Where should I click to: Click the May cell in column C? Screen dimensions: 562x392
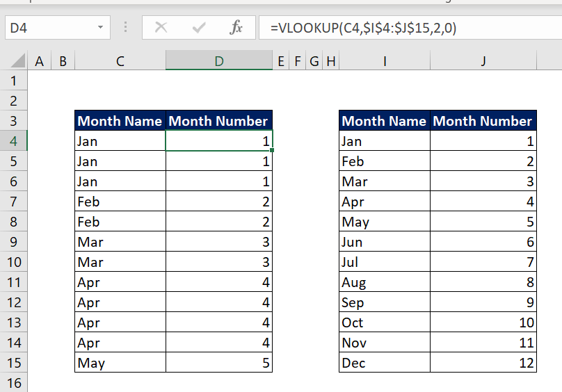120,363
